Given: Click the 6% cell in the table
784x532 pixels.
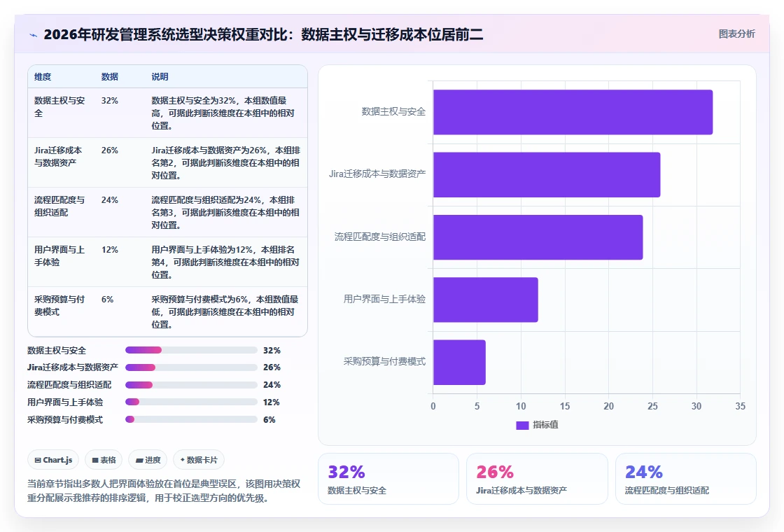Looking at the screenshot, I should click(x=107, y=300).
